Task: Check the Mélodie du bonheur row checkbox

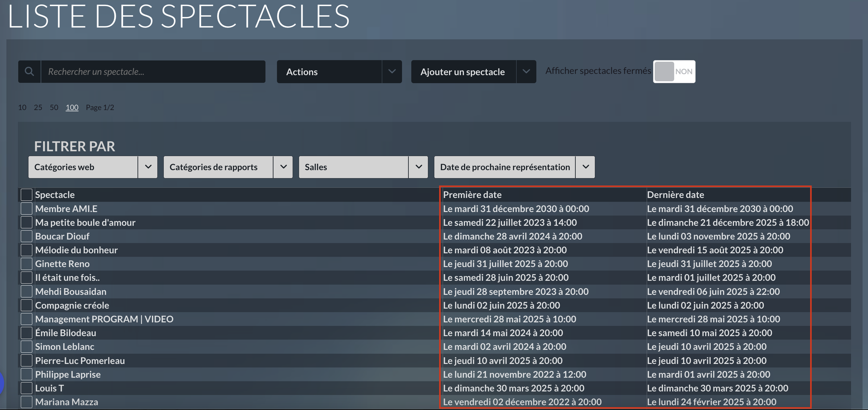Action: coord(26,250)
